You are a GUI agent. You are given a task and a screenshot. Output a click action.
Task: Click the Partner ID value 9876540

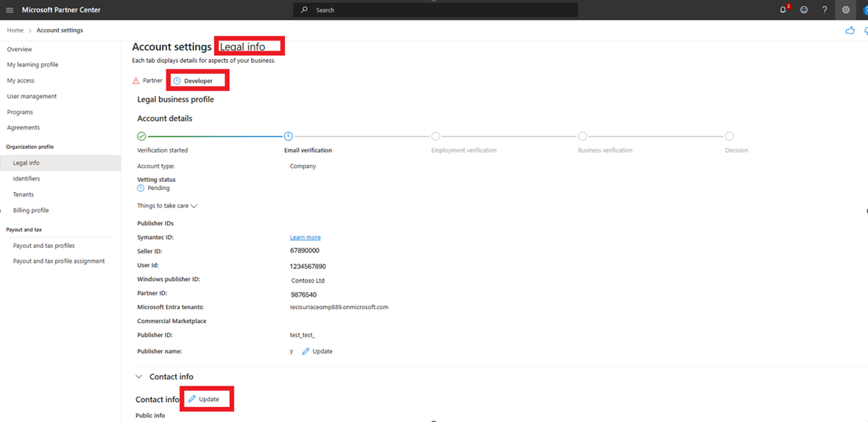coord(304,295)
